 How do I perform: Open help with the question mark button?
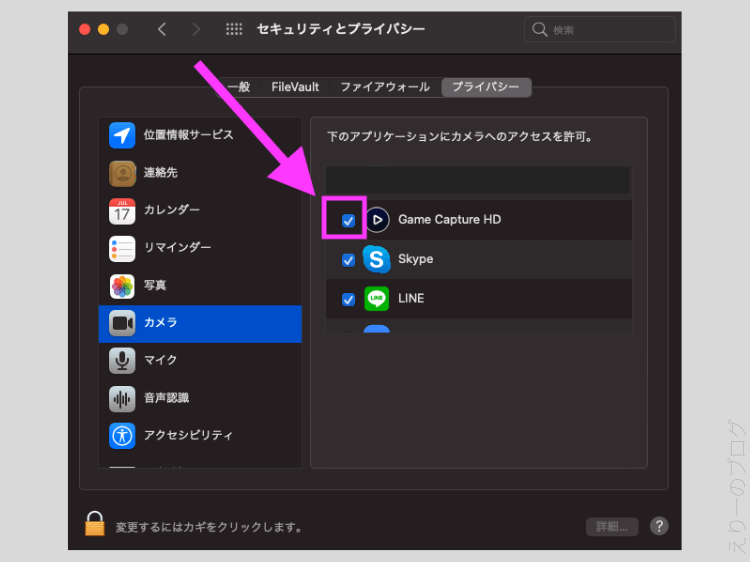(659, 526)
